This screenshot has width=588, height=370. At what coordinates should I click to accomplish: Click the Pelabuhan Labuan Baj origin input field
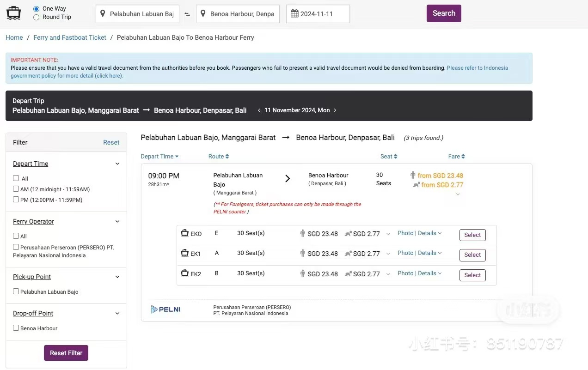137,14
